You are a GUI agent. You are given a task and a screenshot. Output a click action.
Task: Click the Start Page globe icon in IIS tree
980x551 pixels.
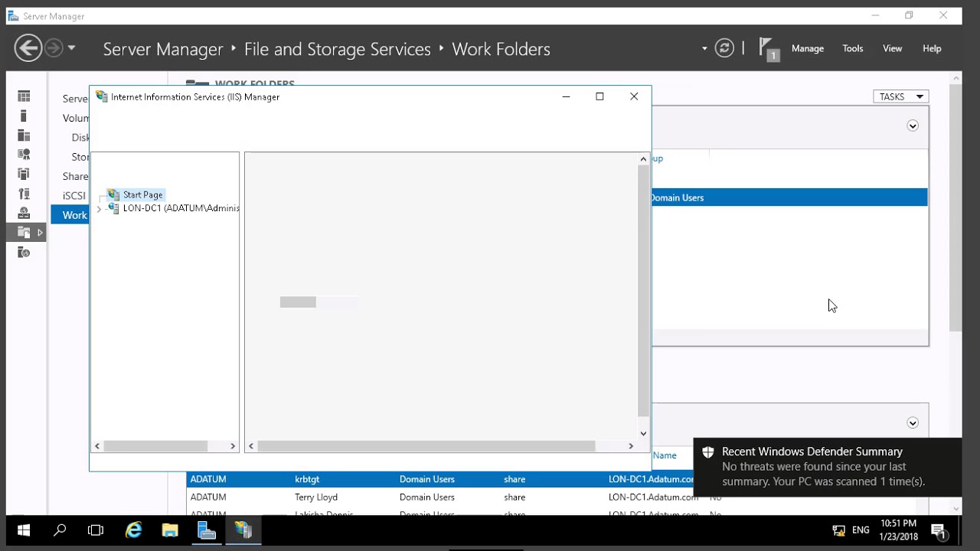tap(114, 195)
